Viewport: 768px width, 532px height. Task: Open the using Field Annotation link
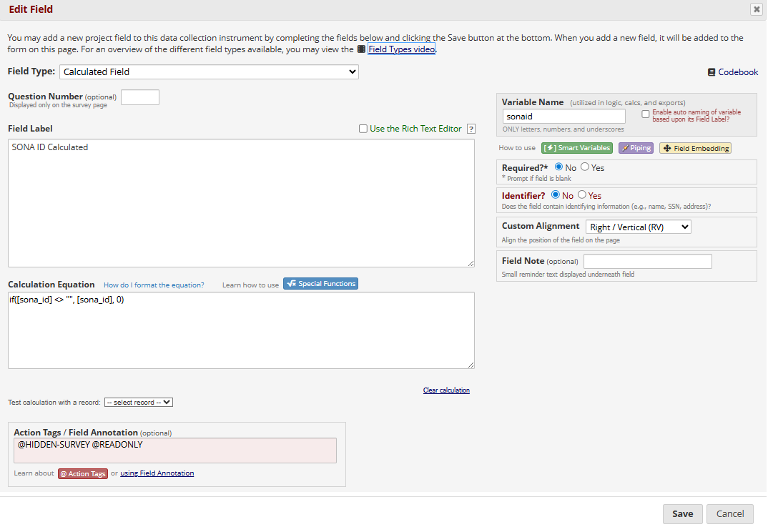[157, 473]
